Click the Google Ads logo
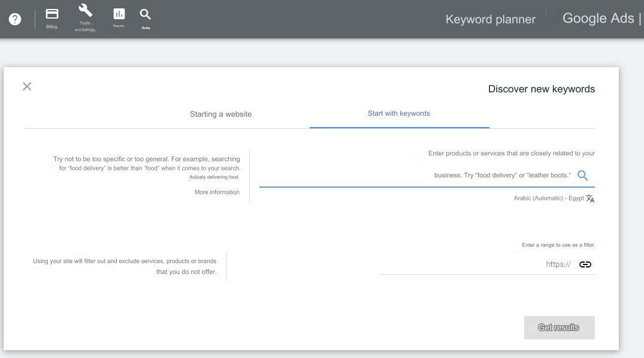Screen dimensions: 644x358 point(598,18)
